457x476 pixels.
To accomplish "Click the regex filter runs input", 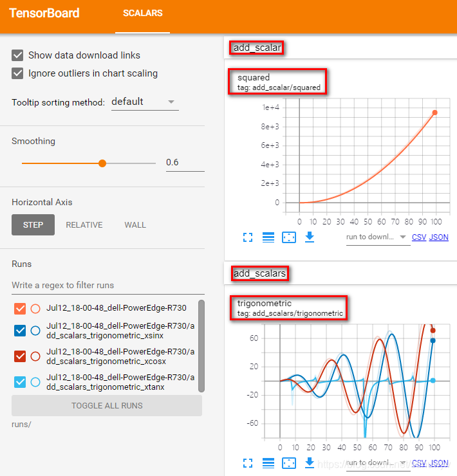I will [x=108, y=286].
